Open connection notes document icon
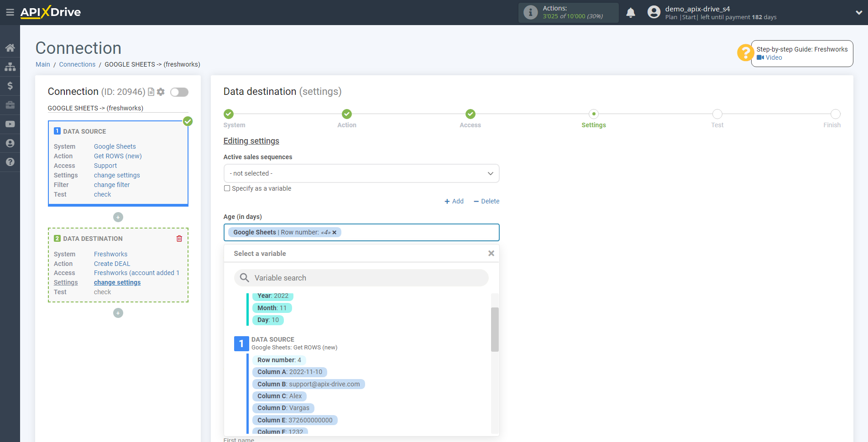 [151, 92]
